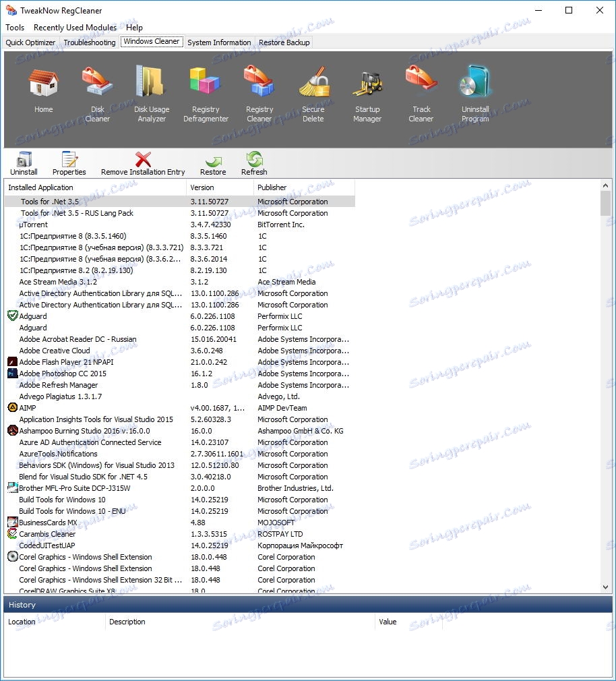Click the Adobe Flash Player icon
The height and width of the screenshot is (681, 616).
(x=13, y=362)
